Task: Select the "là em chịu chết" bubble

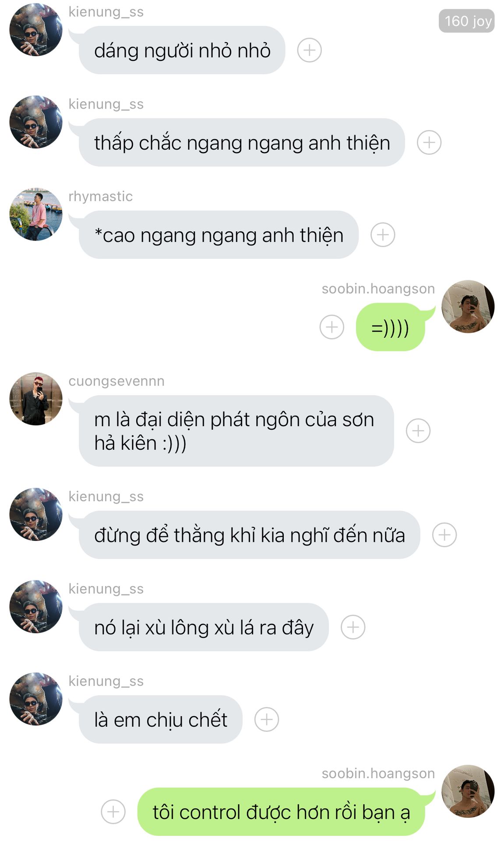Action: click(x=160, y=719)
